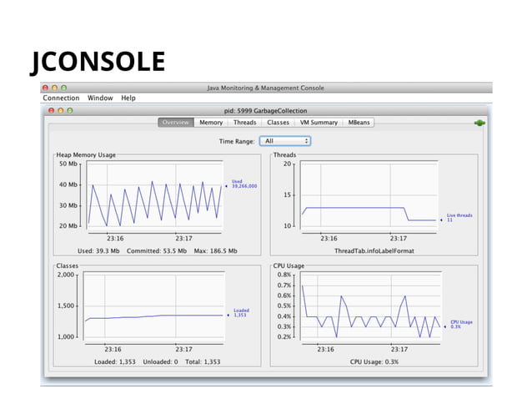Click the green connection status icon

click(x=479, y=123)
